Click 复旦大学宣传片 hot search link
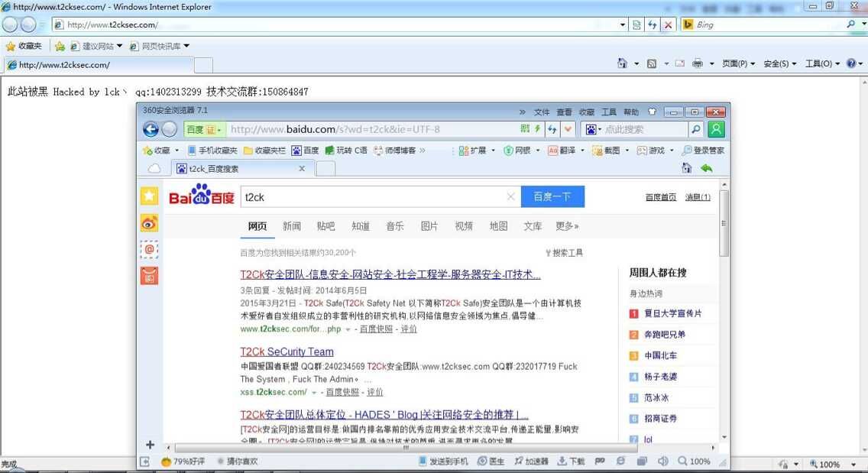Screen dimensions: 868x473 click(x=672, y=313)
